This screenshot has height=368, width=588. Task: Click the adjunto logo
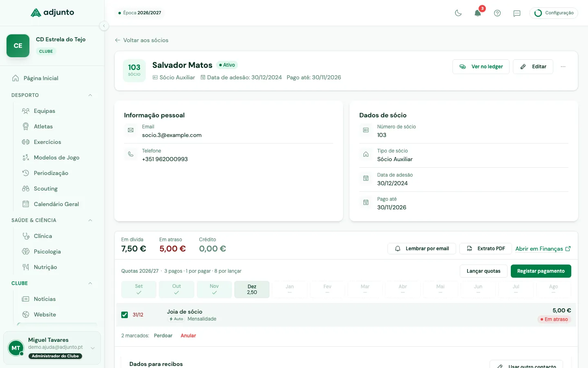coord(52,13)
